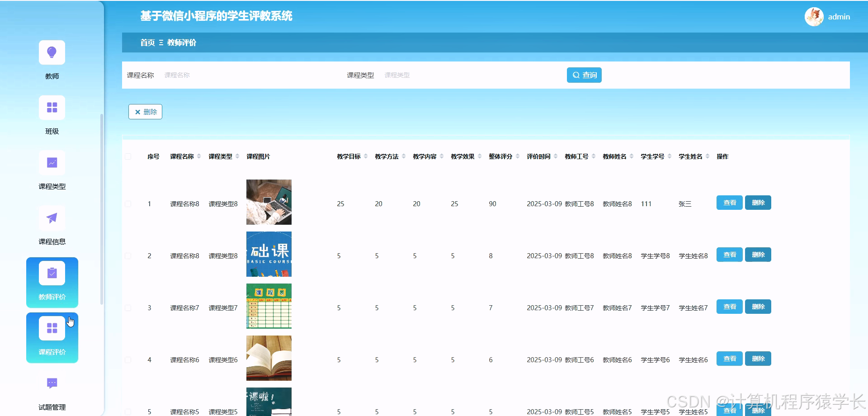This screenshot has height=416, width=868.
Task: Open the 教师 sidebar menu label
Action: point(52,76)
